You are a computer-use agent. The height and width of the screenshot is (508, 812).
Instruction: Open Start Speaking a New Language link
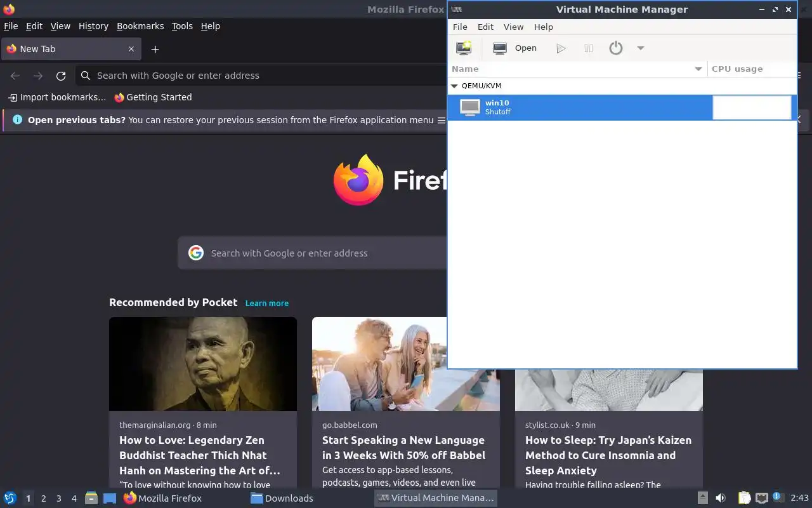[x=403, y=448]
